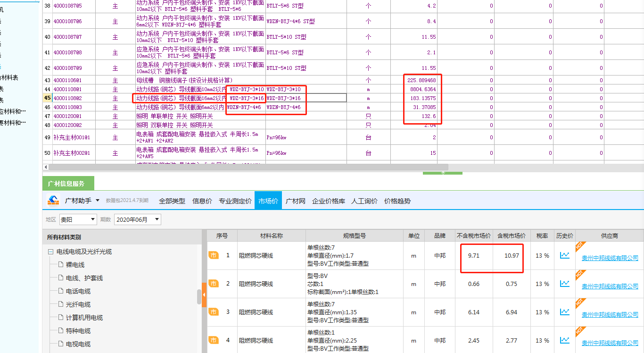This screenshot has width=644, height=353.
Task: Click quantity cell 225.889468
Action: click(x=413, y=80)
